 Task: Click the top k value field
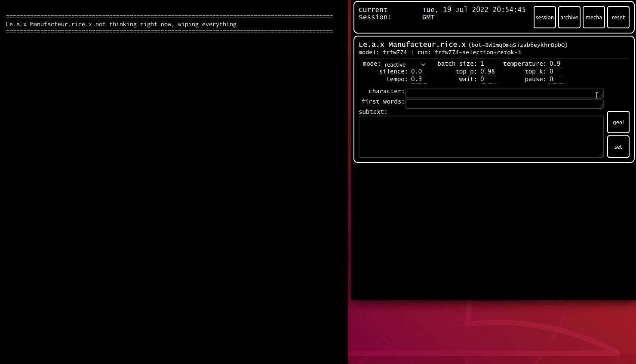(x=557, y=71)
